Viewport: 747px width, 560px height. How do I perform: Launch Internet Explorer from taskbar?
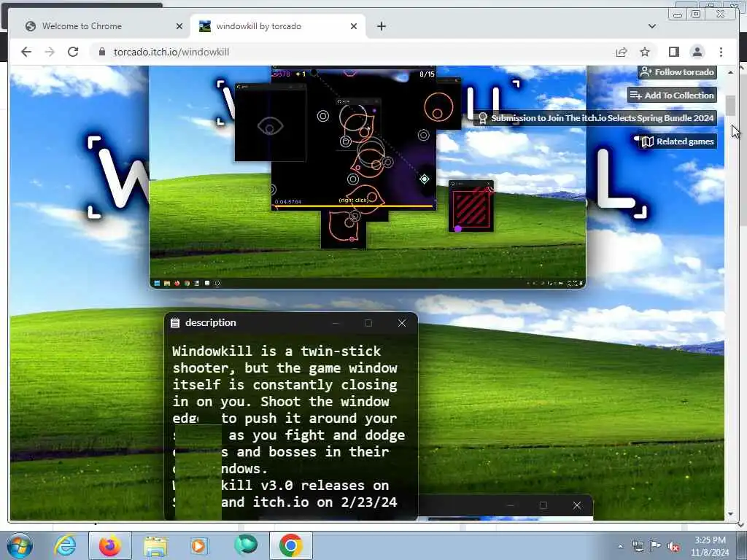coord(65,545)
